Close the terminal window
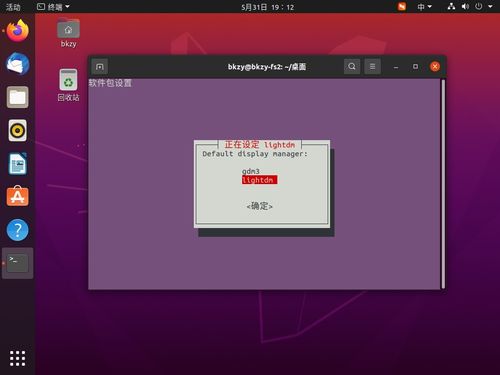Screen dimensions: 500x375 pos(435,67)
